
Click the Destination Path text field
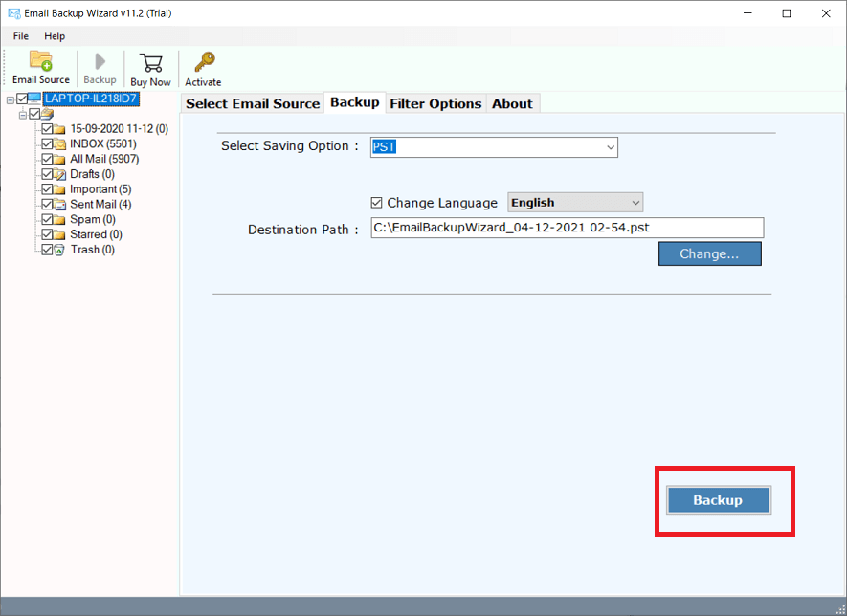[x=565, y=228]
